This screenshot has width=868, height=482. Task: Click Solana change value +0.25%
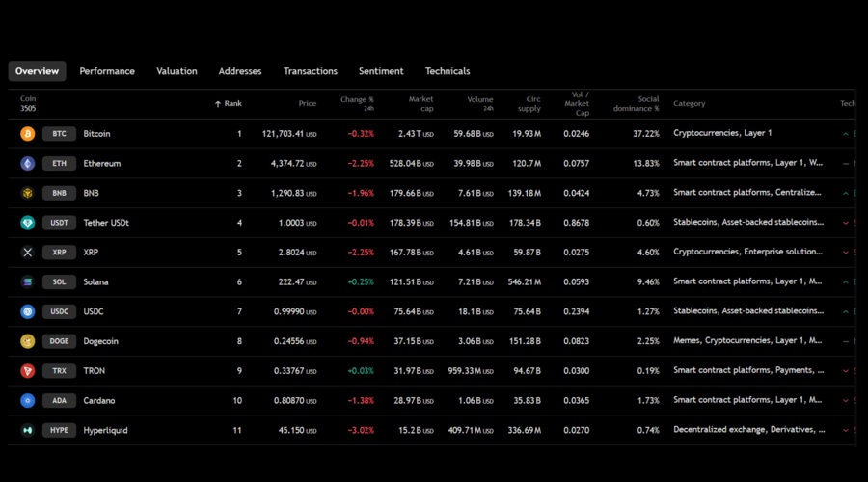click(361, 282)
